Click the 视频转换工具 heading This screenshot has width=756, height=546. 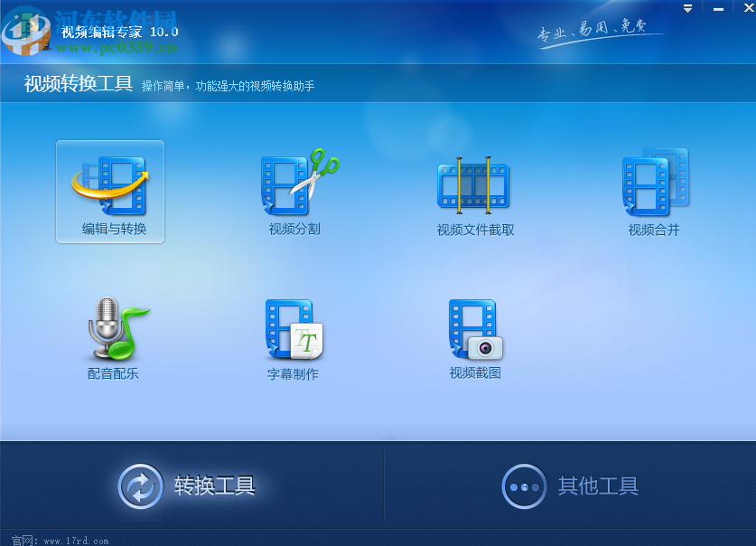point(79,84)
